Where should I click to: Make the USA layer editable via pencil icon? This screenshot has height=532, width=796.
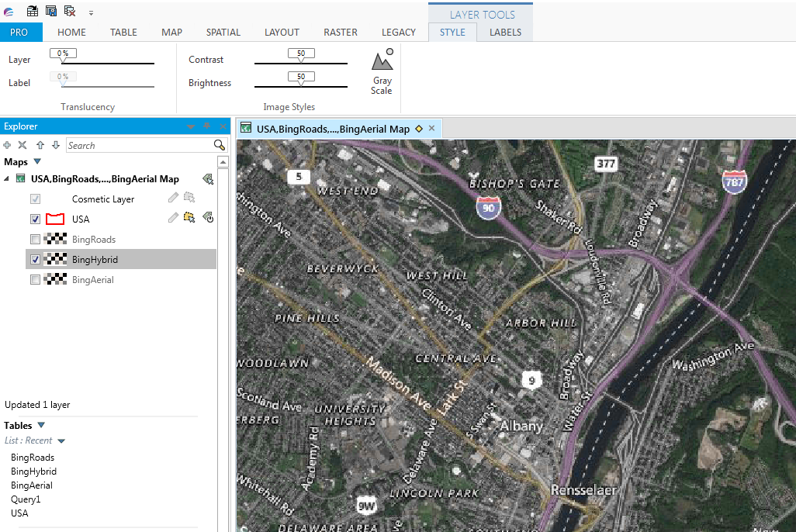(x=172, y=218)
